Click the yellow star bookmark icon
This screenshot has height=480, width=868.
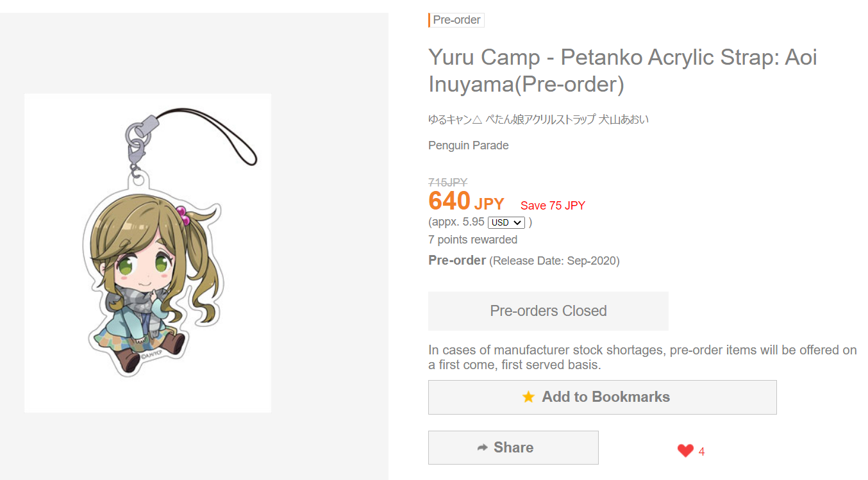pyautogui.click(x=528, y=397)
